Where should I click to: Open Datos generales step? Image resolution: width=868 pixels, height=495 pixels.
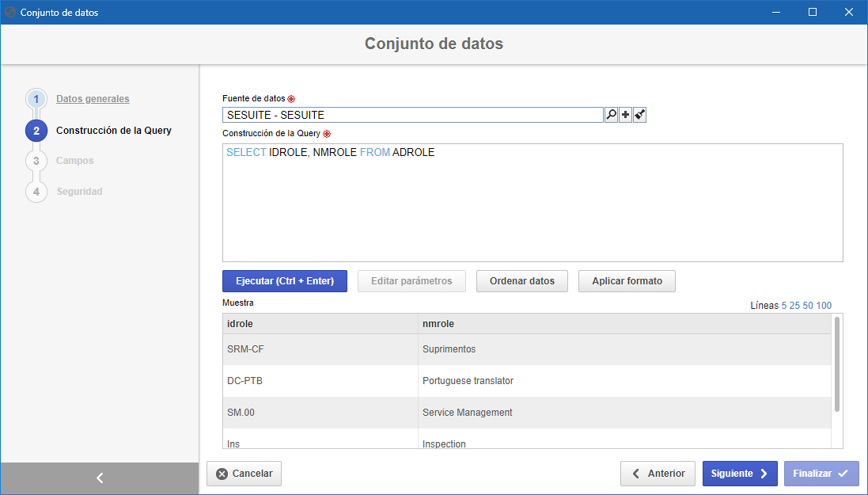click(x=93, y=99)
